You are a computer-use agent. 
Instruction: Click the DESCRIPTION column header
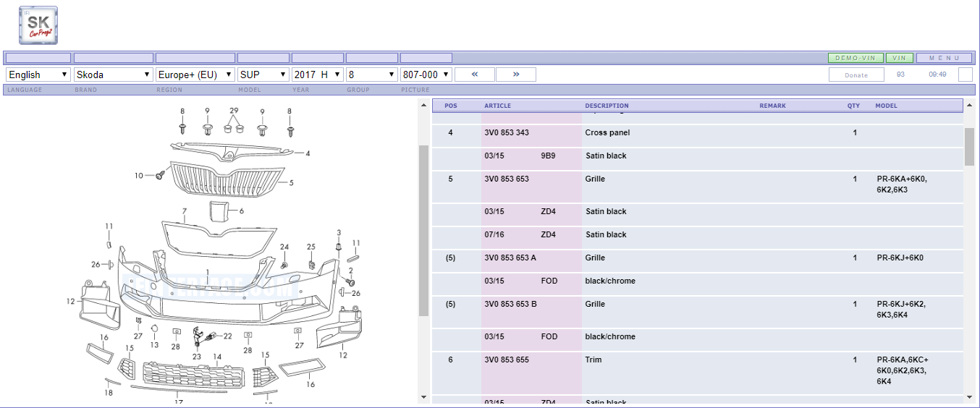point(607,106)
